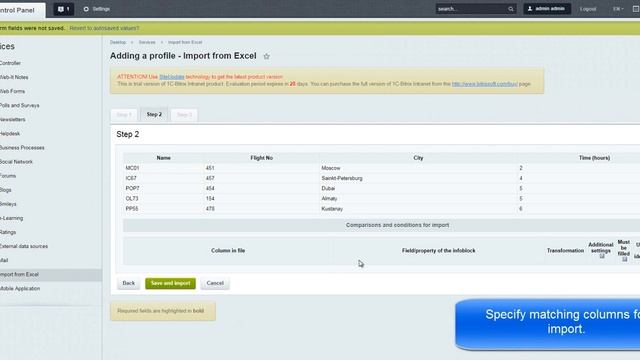Click the Logout link
The image size is (640, 360).
click(x=588, y=9)
